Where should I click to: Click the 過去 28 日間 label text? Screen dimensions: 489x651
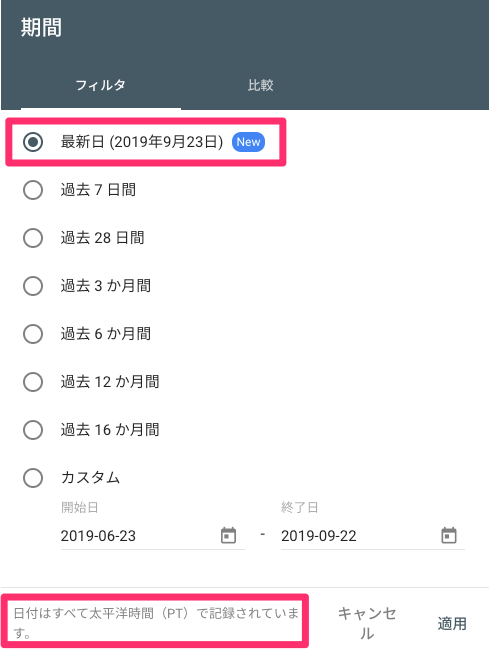tap(103, 238)
